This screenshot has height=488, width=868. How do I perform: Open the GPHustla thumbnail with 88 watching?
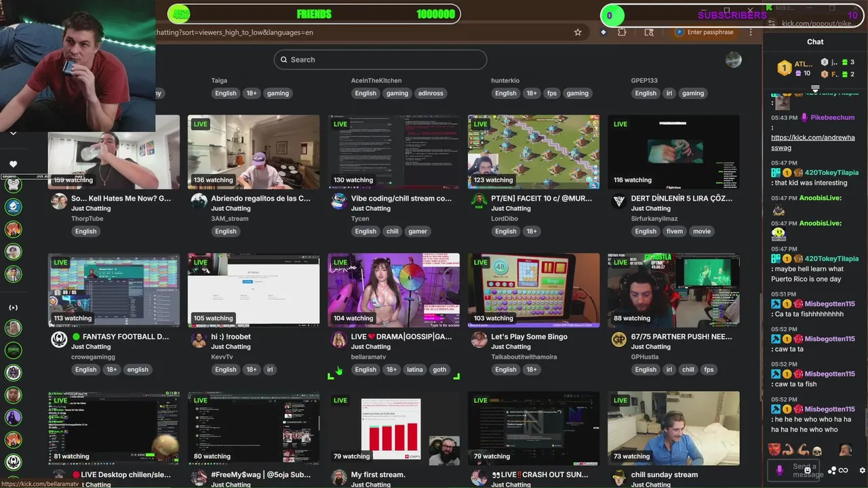673,290
